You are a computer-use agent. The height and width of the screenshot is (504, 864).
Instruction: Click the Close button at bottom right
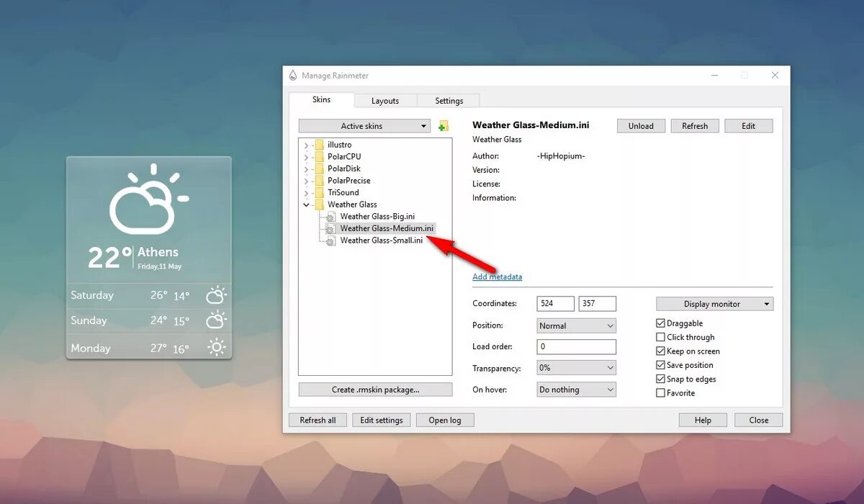click(x=759, y=420)
